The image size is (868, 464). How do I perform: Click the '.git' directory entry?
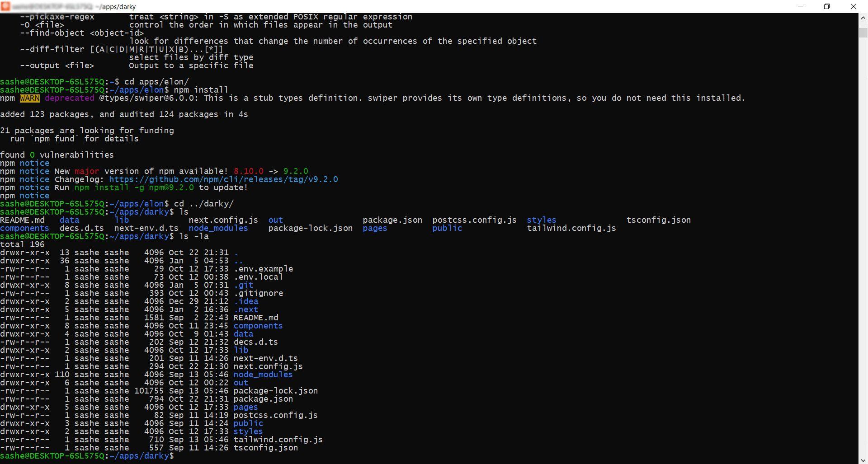click(243, 285)
